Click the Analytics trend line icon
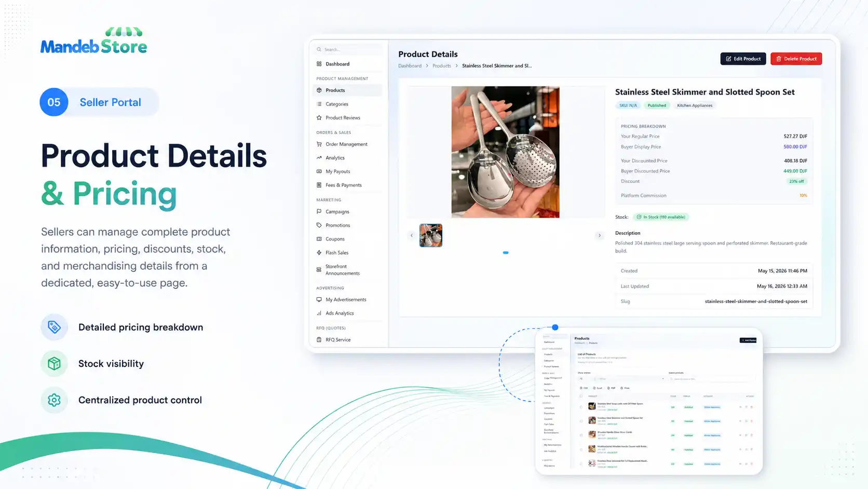 (319, 158)
